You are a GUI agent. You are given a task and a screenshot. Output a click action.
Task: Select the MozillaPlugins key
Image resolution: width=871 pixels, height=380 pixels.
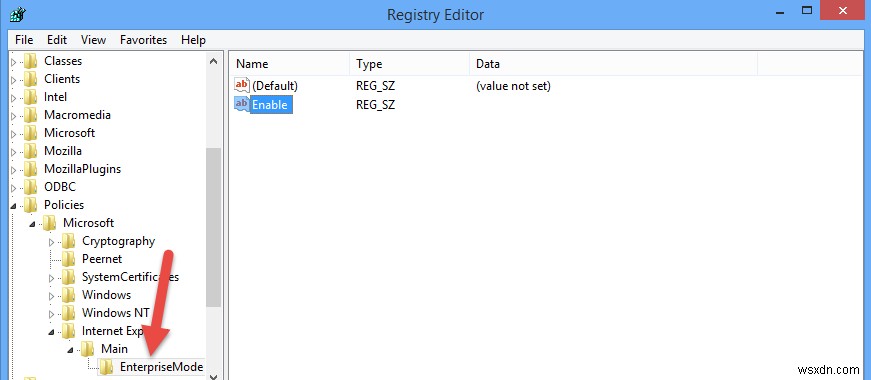[82, 169]
